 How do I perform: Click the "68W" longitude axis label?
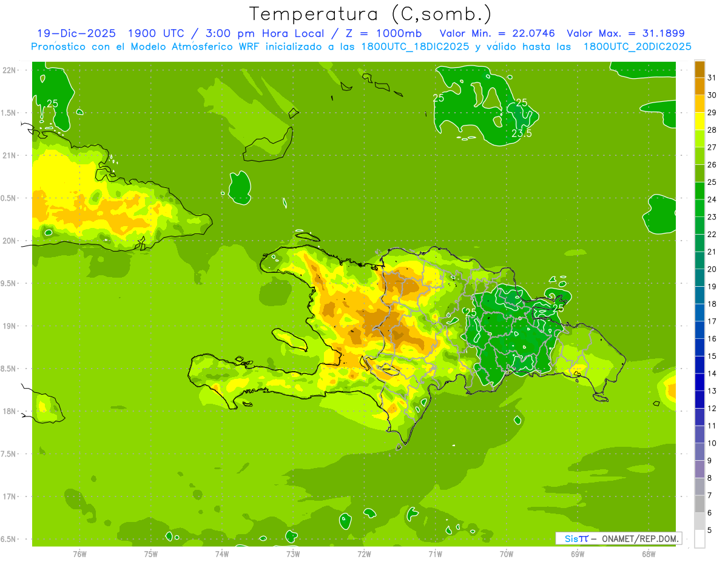pyautogui.click(x=649, y=554)
